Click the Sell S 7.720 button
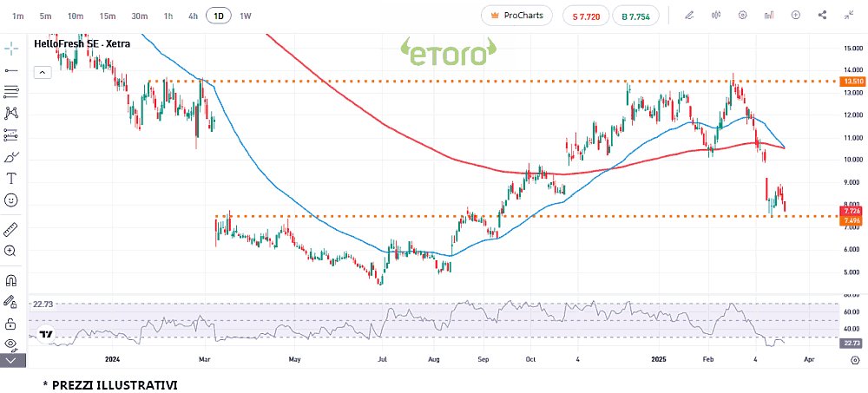 [586, 16]
